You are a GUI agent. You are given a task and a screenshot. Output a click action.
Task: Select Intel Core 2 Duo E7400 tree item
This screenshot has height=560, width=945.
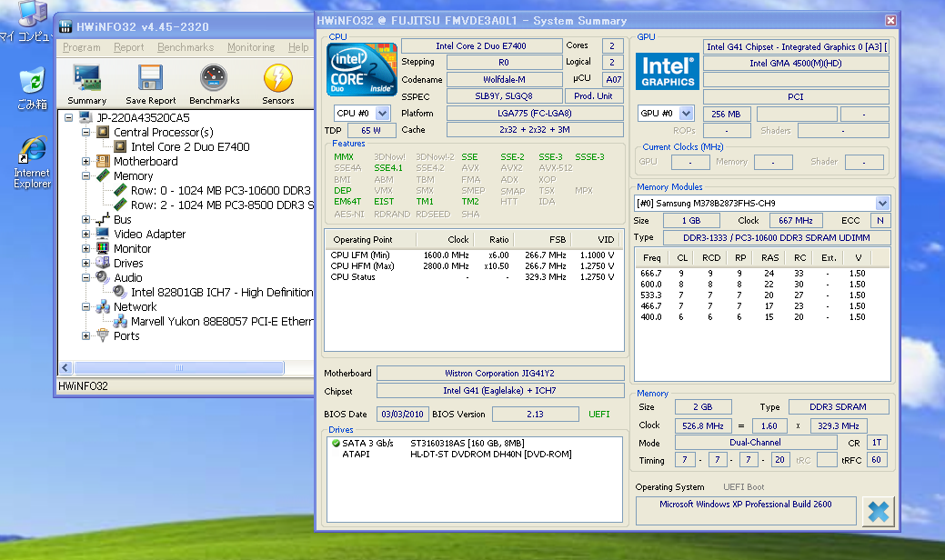(x=189, y=147)
